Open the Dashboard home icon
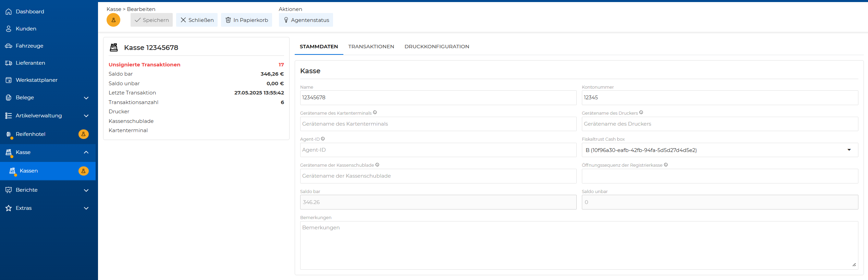The height and width of the screenshot is (280, 868). coord(9,12)
